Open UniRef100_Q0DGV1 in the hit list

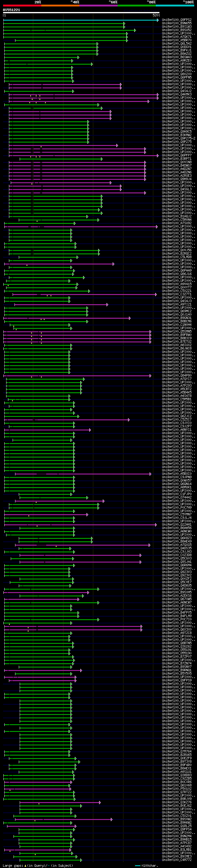tap(177, 47)
